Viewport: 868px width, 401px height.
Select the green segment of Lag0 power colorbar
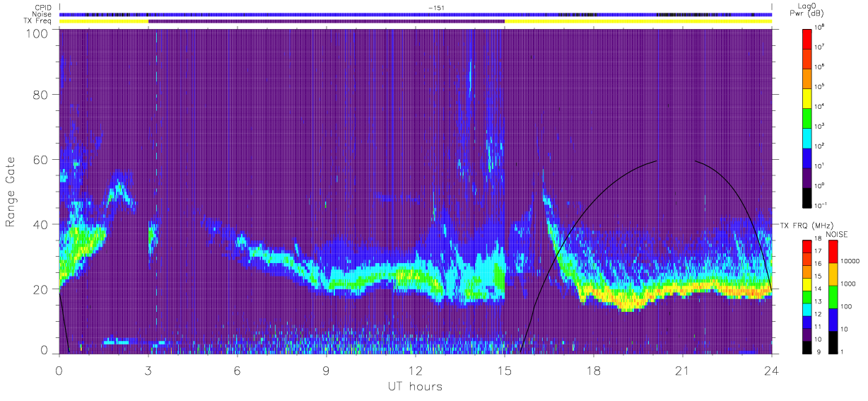[809, 117]
